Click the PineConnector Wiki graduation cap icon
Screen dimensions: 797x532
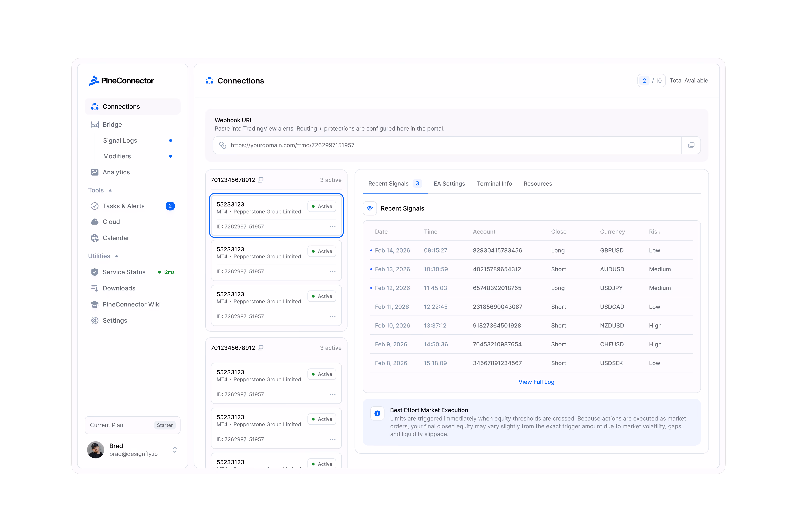click(x=95, y=304)
